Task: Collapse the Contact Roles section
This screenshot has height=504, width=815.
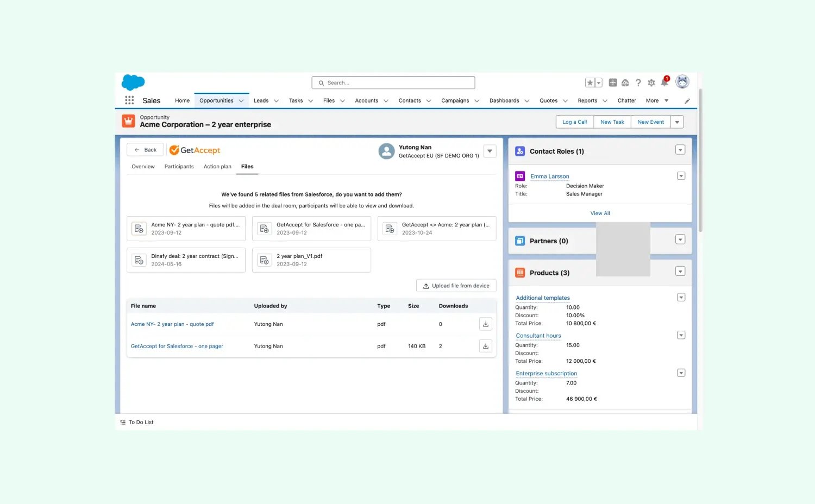Action: (680, 149)
